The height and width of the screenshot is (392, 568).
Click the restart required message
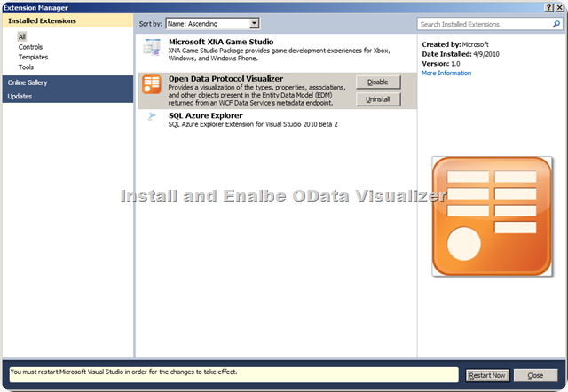234,375
